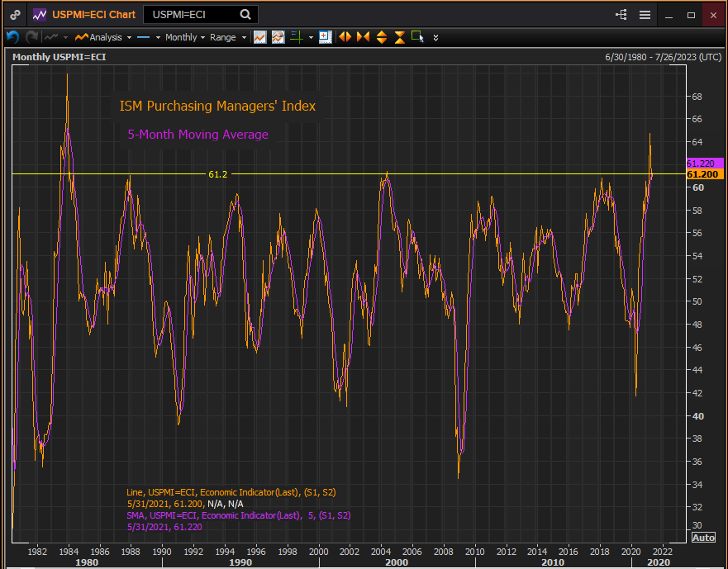This screenshot has width=728, height=569.
Task: Open the related apps tree icon
Action: tap(621, 15)
